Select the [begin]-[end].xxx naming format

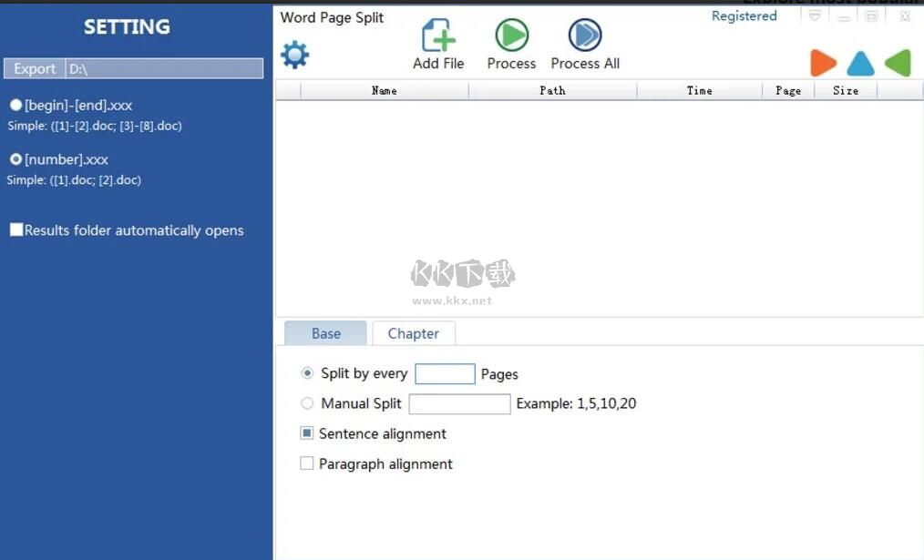pyautogui.click(x=15, y=106)
